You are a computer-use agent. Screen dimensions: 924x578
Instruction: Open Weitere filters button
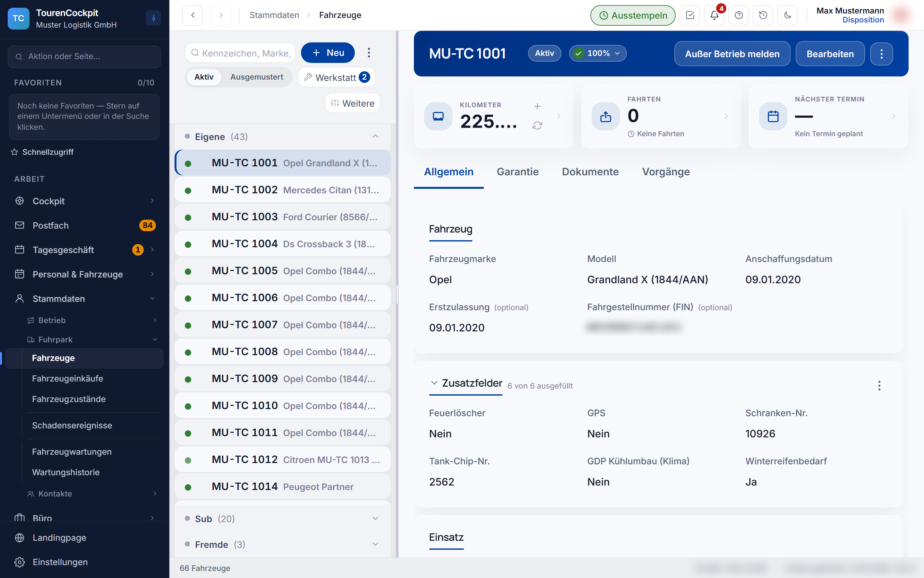click(x=352, y=103)
